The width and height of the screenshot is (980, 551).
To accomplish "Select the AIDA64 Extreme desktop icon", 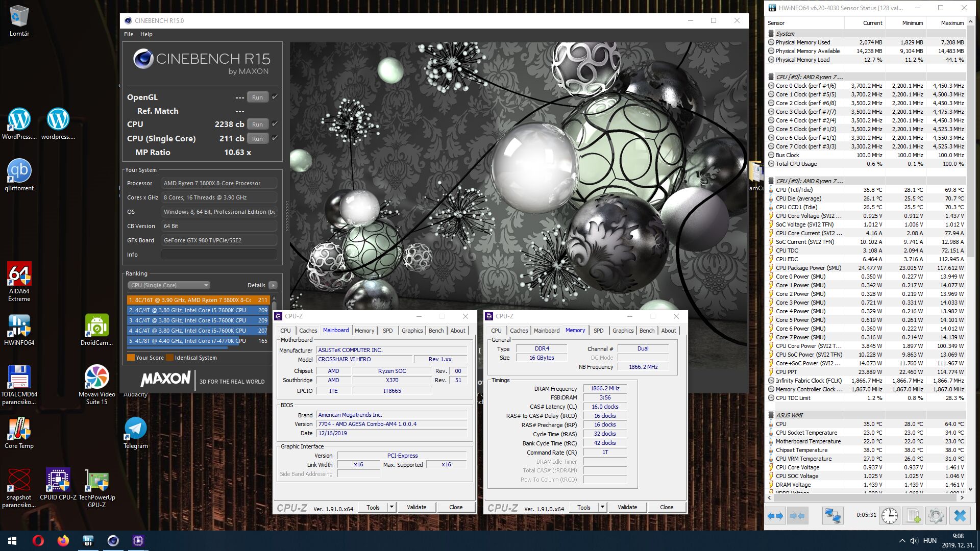I will coord(19,282).
